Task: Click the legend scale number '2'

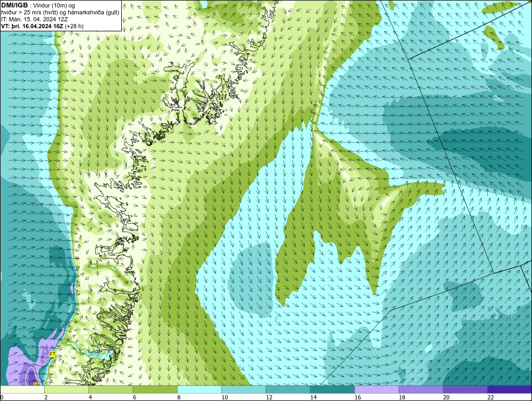Action: point(46,397)
